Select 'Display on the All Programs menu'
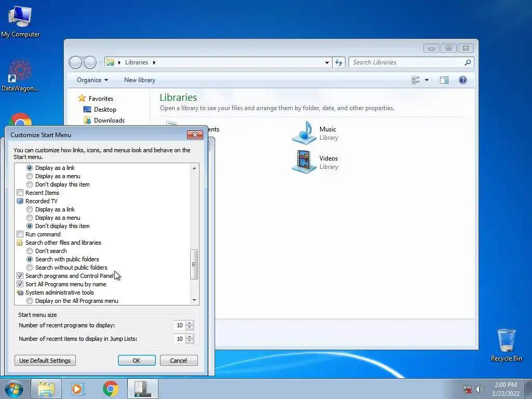This screenshot has height=399, width=532. pyautogui.click(x=30, y=301)
